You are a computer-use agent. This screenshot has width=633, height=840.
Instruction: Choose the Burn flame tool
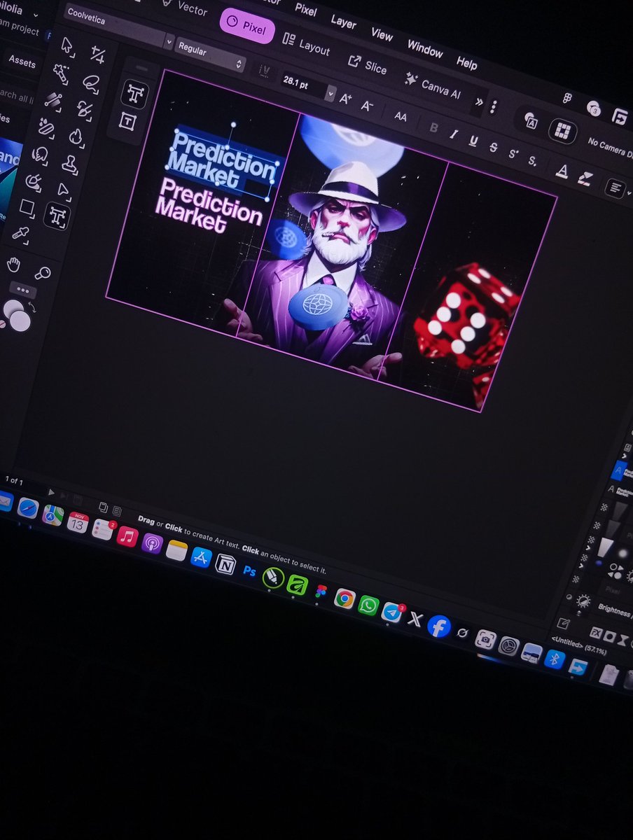point(76,136)
